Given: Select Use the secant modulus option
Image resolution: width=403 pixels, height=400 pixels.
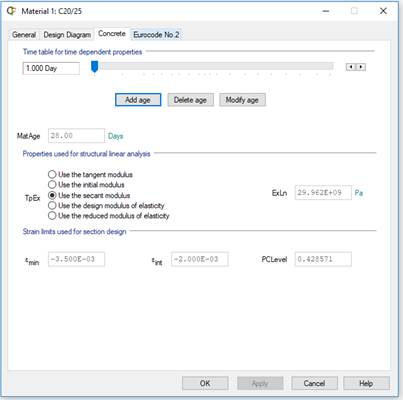Looking at the screenshot, I should pos(52,195).
